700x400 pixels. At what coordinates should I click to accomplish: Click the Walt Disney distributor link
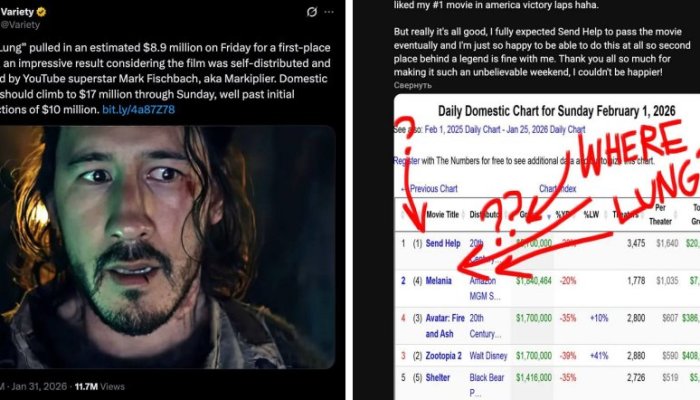pyautogui.click(x=488, y=356)
